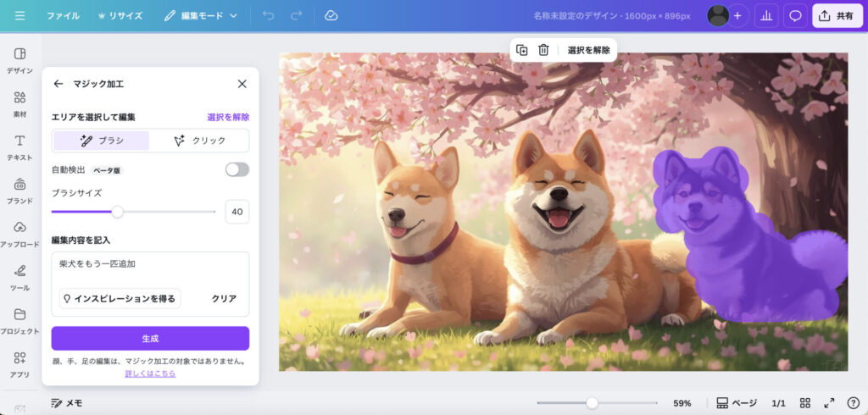This screenshot has width=868, height=415.
Task: Expand the 編集モード dropdown
Action: click(x=201, y=16)
